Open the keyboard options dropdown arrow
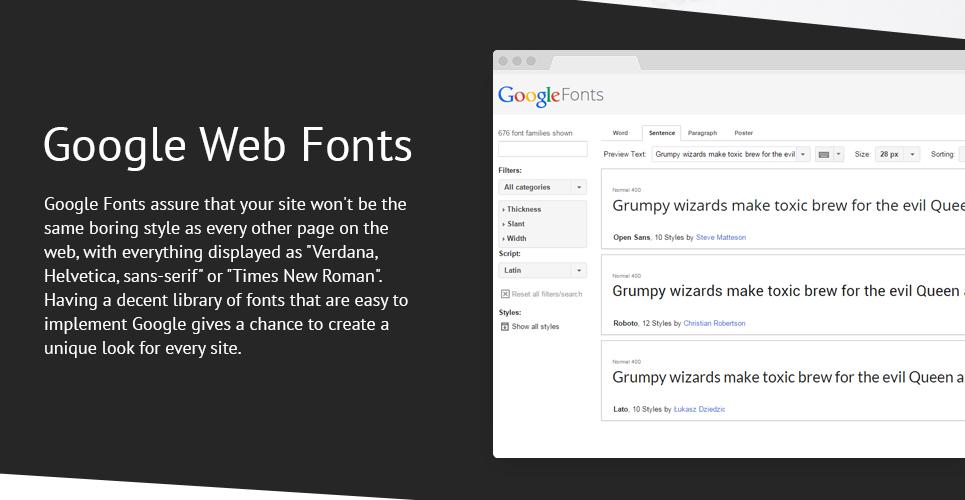 pos(838,155)
